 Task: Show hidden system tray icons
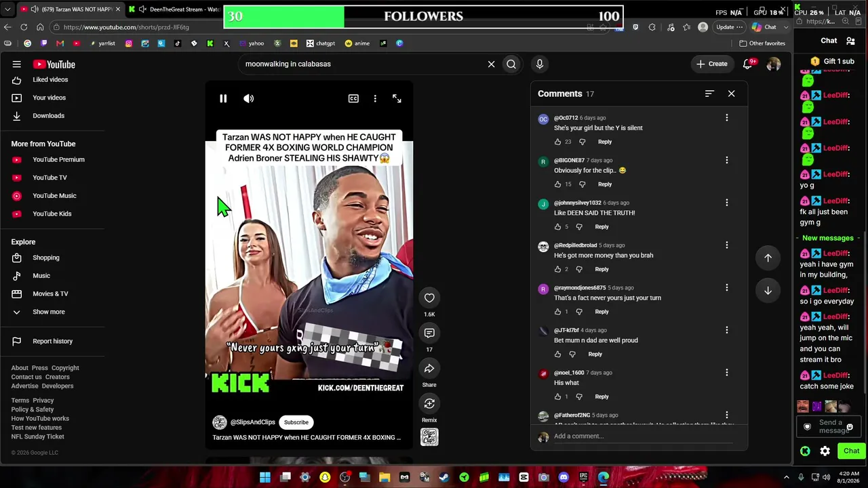(x=787, y=478)
